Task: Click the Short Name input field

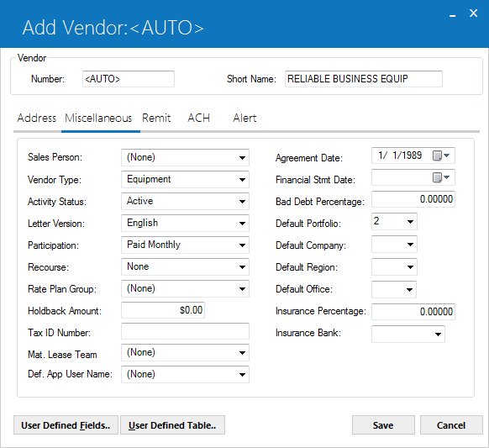Action: click(364, 79)
